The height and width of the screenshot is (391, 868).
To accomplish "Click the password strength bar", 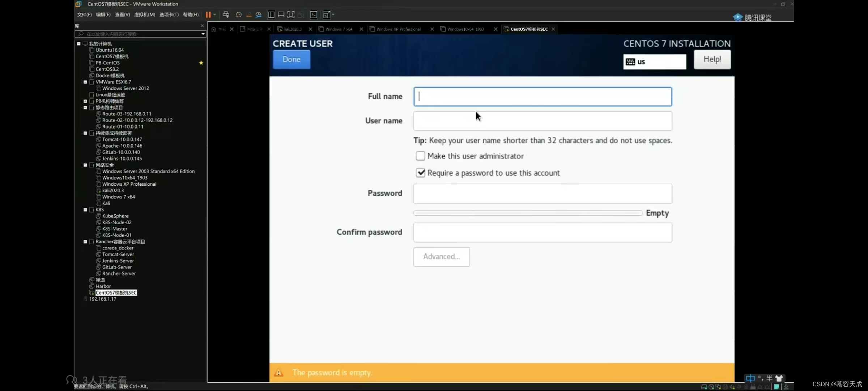I will click(528, 213).
